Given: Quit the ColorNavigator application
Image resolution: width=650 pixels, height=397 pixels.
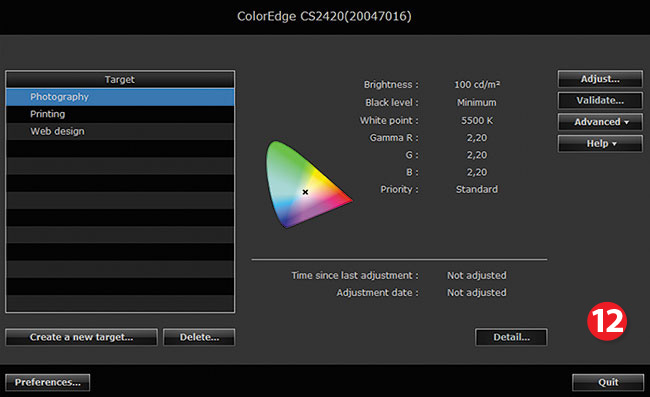Looking at the screenshot, I should pos(608,382).
